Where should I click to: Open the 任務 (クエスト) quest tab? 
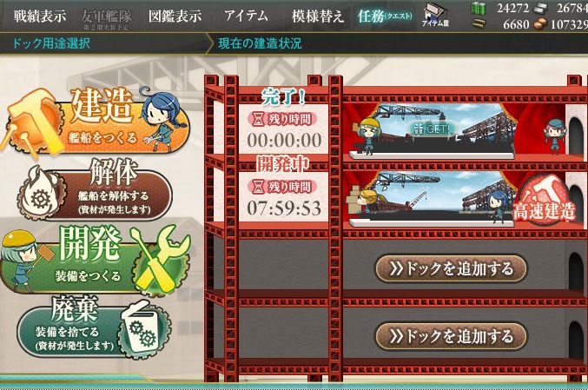coord(385,17)
